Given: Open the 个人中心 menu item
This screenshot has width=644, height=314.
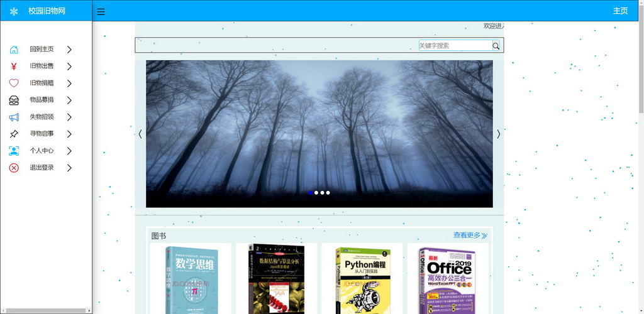Looking at the screenshot, I should pyautogui.click(x=42, y=151).
